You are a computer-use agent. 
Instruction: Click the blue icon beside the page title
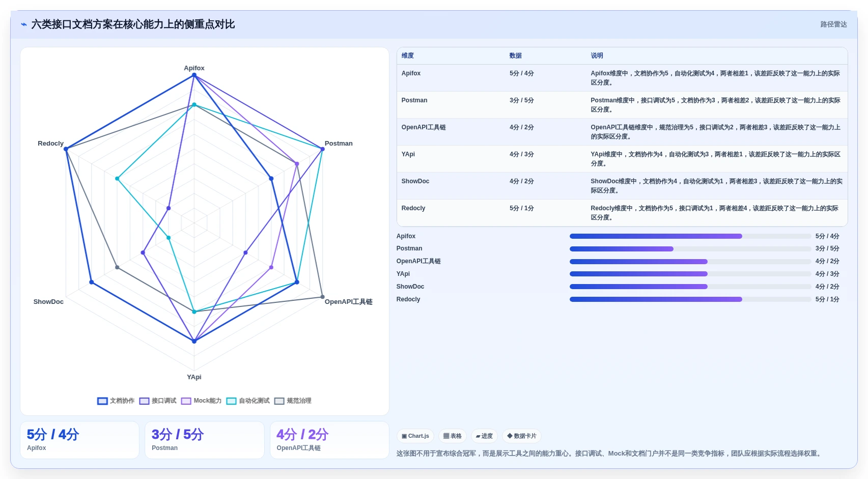pos(24,24)
